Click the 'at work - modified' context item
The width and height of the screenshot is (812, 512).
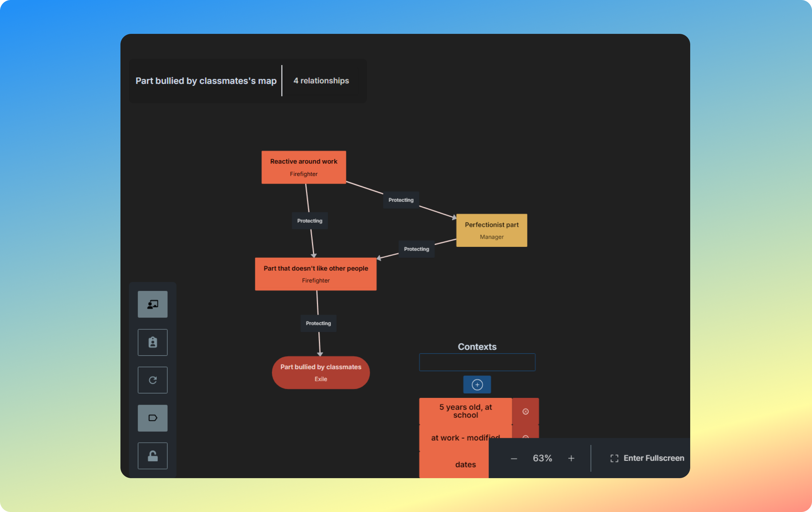click(453, 438)
